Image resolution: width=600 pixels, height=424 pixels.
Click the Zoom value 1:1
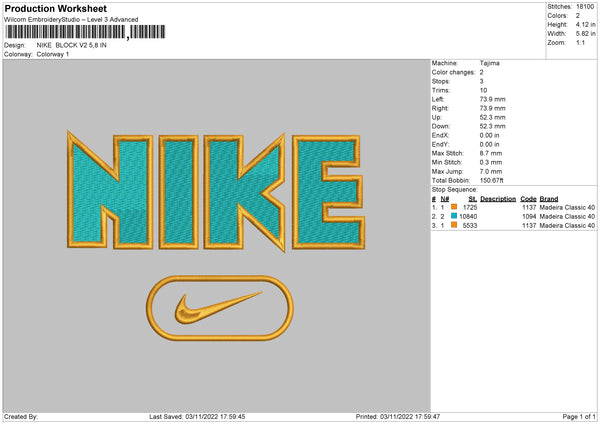point(580,42)
